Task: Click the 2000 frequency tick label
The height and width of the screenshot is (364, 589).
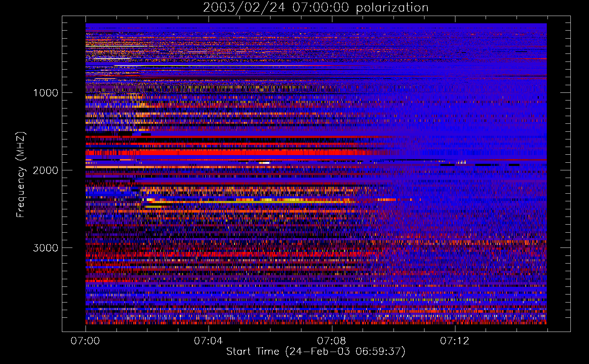Action: click(x=46, y=170)
